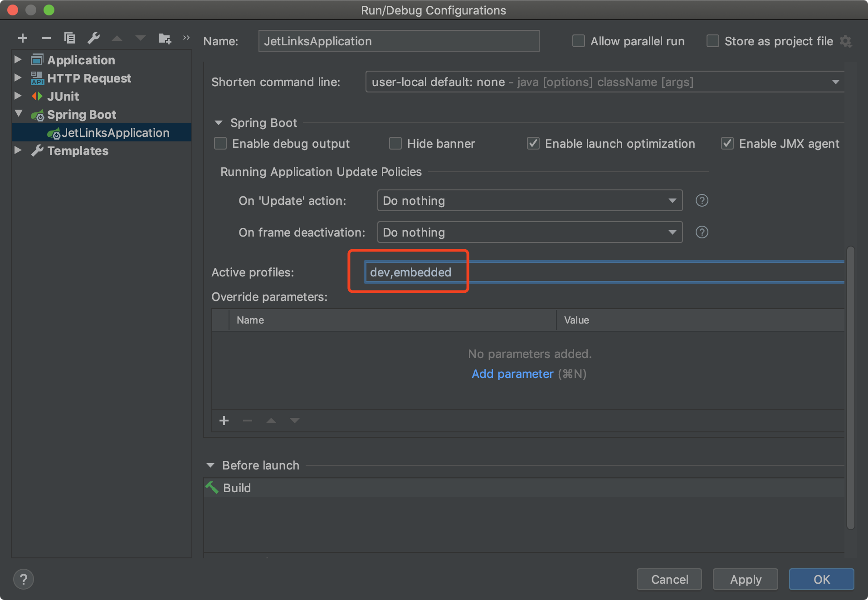Open the On 'Update' action dropdown
This screenshot has width=868, height=600.
530,200
